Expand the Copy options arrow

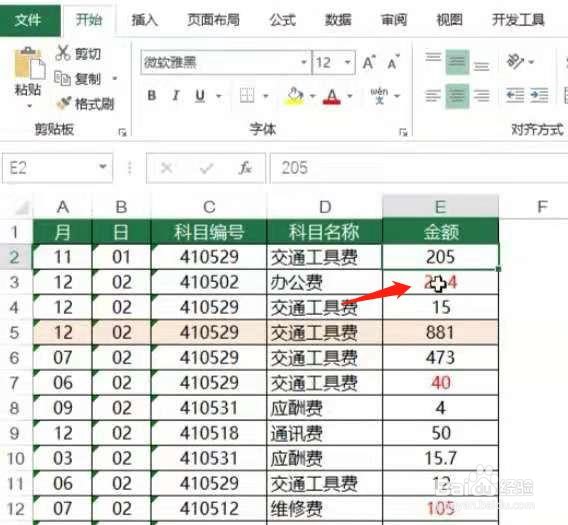pos(114,79)
